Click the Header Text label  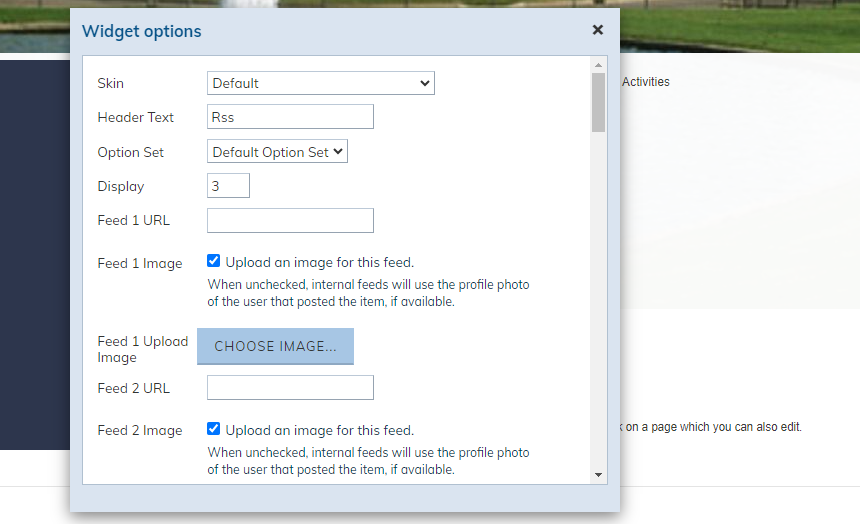135,117
